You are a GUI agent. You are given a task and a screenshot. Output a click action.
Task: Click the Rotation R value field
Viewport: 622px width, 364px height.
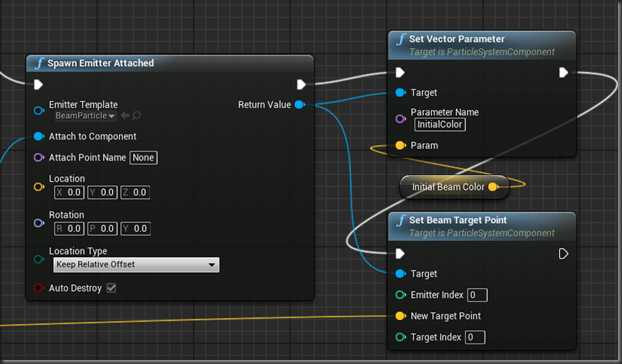click(x=69, y=229)
